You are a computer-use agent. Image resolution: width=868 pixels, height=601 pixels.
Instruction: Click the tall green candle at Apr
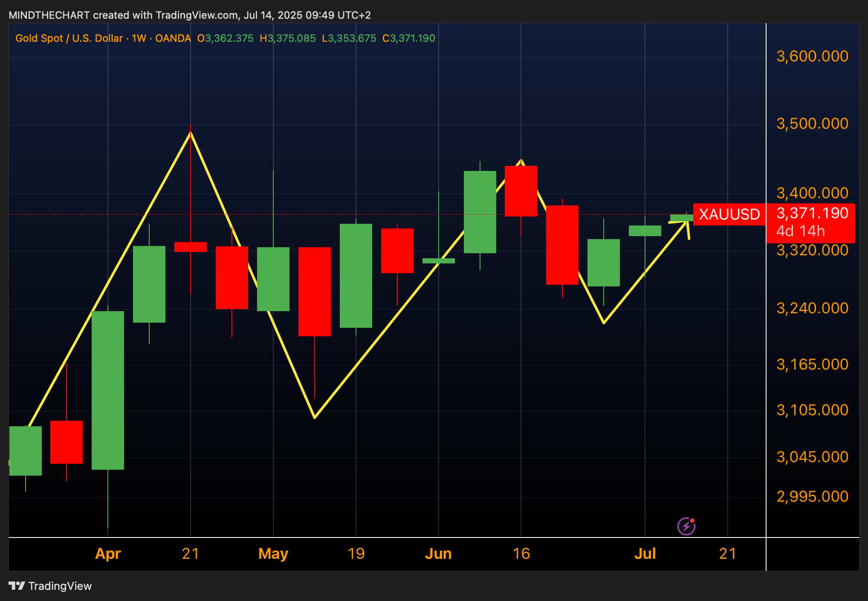pyautogui.click(x=108, y=390)
